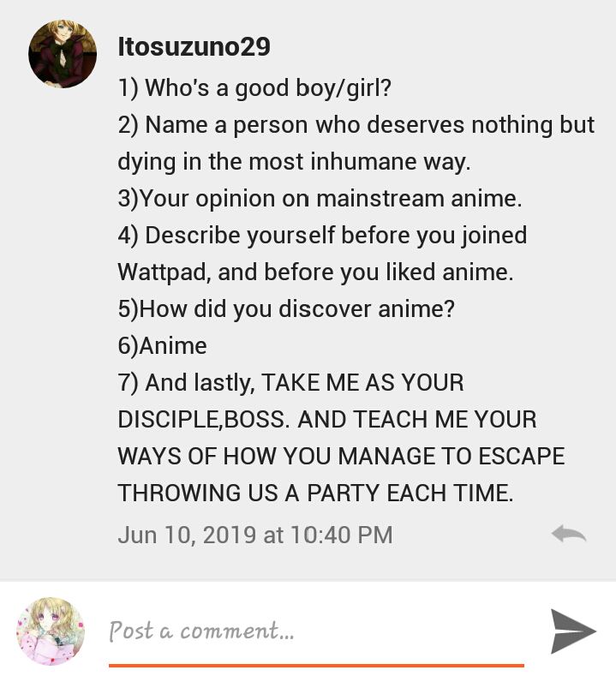Screen dimensions: 616x682
Task: Tap your own avatar beside the comment box
Action: (51, 631)
